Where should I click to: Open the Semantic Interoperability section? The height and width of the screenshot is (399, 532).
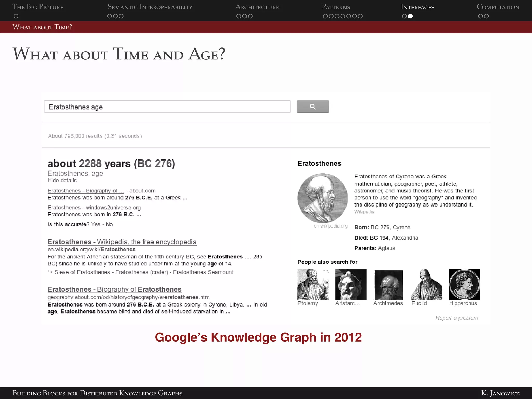coord(150,7)
